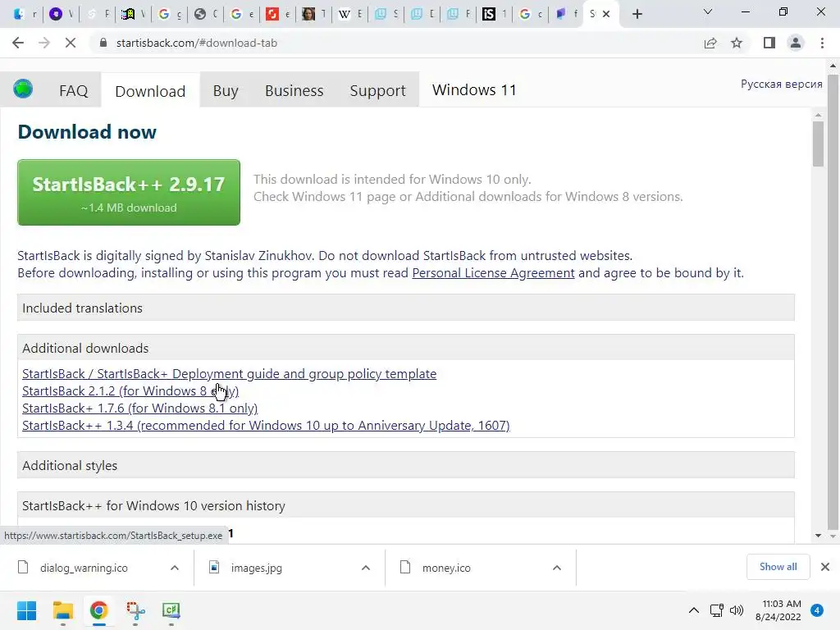Open the Business tab
840x630 pixels.
[x=294, y=90]
